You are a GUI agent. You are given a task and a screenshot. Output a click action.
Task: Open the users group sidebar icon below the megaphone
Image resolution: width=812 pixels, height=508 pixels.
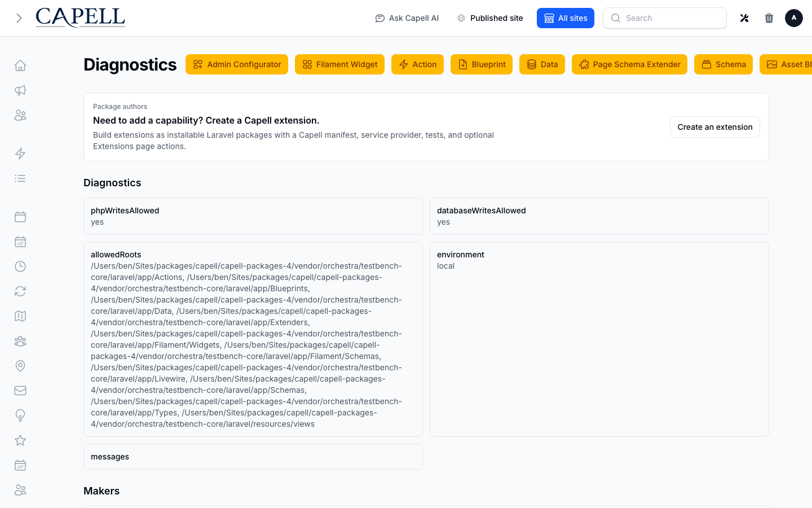point(20,115)
